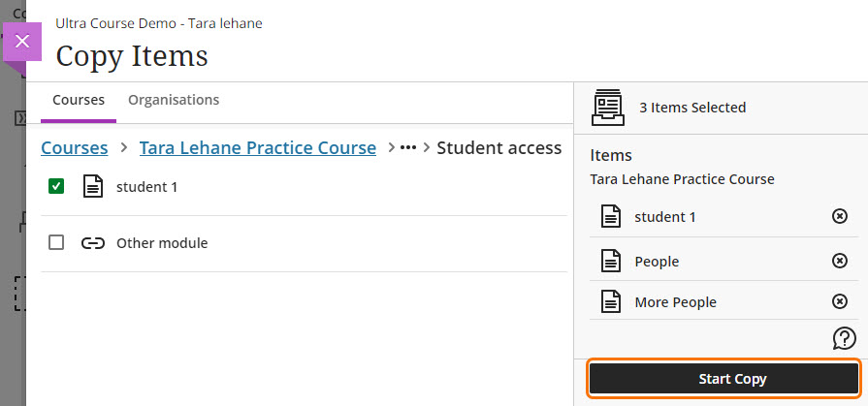
Task: Click the Other module link icon
Action: (92, 243)
